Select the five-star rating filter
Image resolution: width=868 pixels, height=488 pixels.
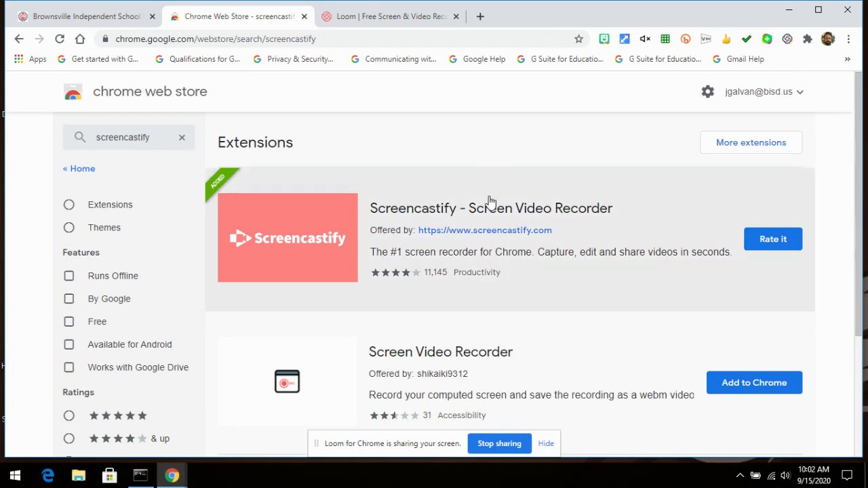tap(69, 415)
